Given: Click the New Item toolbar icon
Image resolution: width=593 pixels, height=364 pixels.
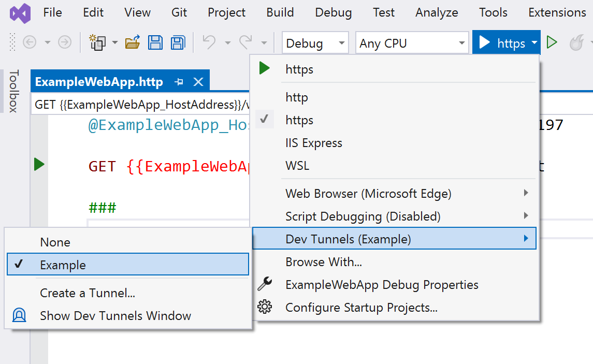Looking at the screenshot, I should [x=97, y=42].
